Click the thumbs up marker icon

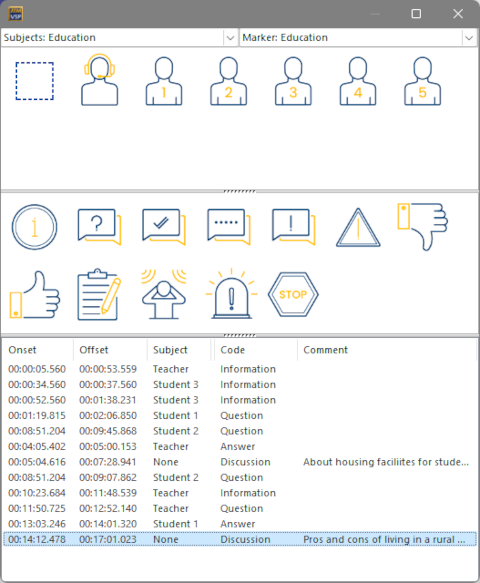point(35,294)
